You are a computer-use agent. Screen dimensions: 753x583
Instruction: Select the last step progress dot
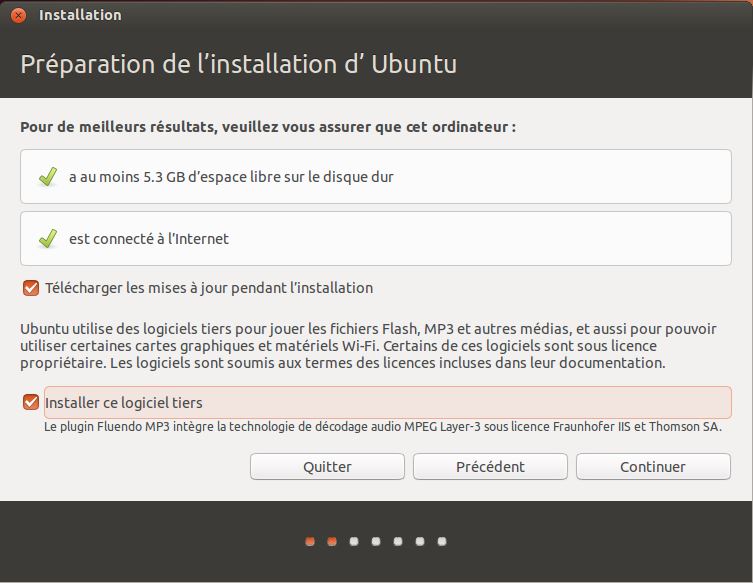[442, 542]
